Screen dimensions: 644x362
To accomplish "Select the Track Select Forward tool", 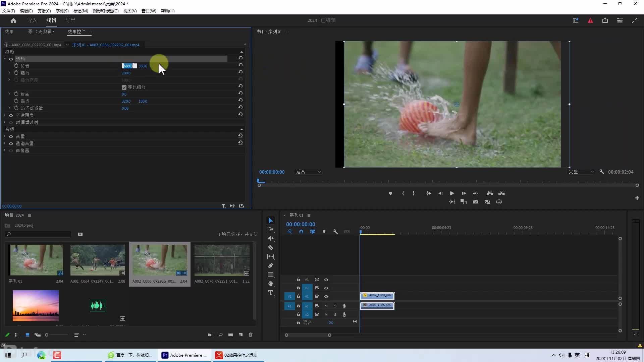I will click(271, 229).
